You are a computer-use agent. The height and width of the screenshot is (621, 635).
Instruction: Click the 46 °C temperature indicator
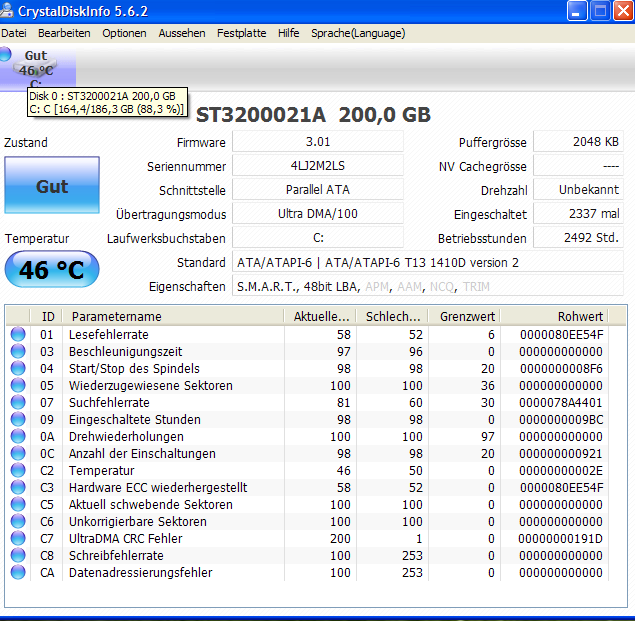coord(52,269)
